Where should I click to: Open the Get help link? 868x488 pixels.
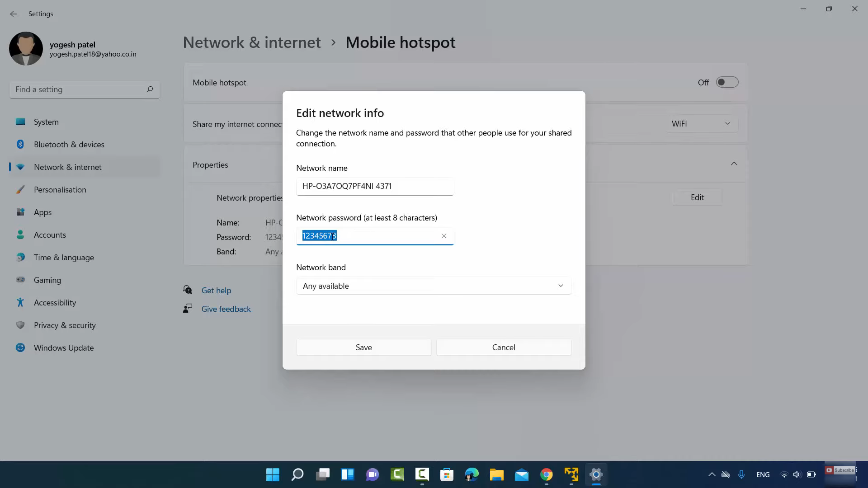click(216, 291)
